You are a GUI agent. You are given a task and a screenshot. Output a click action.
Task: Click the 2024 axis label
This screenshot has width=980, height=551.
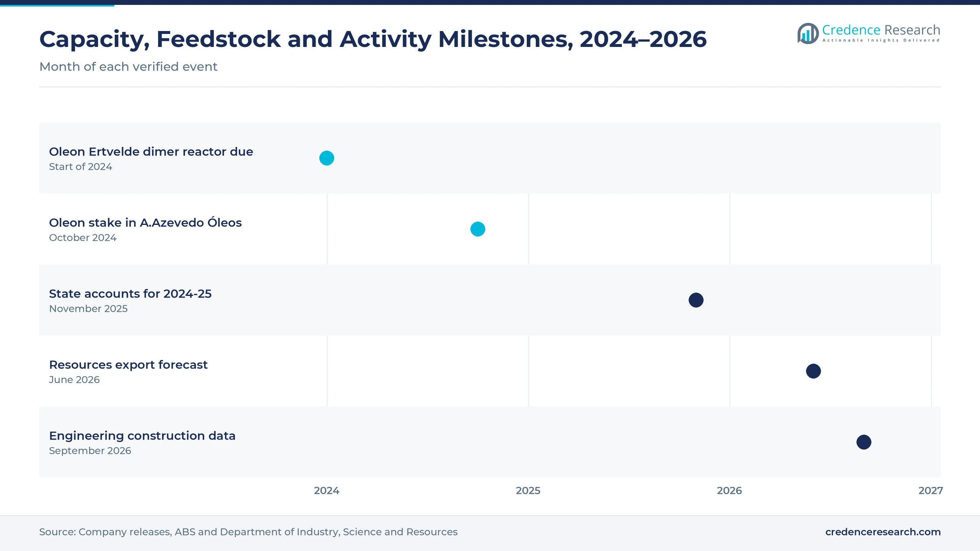pyautogui.click(x=327, y=491)
